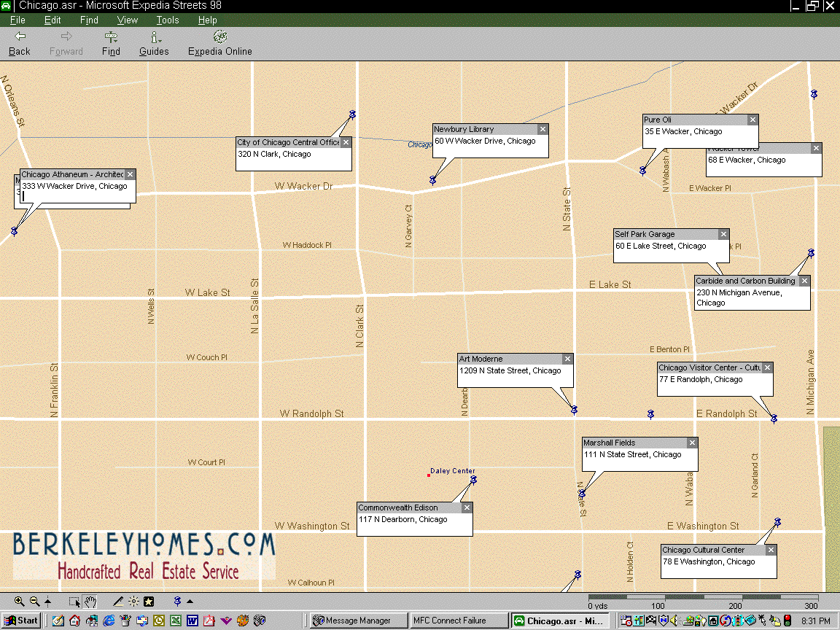Image resolution: width=840 pixels, height=630 pixels.
Task: Close the Marshall Fields pushpin note
Action: tap(692, 443)
